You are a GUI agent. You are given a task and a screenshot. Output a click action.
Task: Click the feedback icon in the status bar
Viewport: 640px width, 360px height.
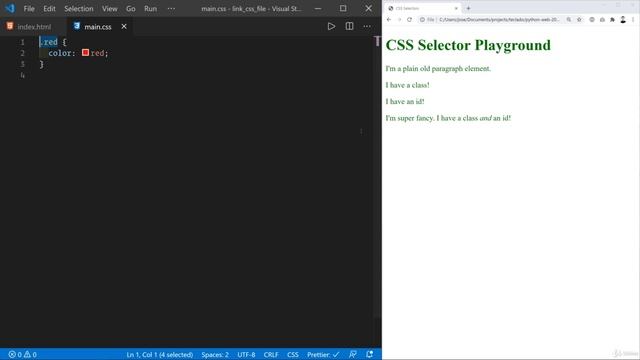tap(353, 354)
